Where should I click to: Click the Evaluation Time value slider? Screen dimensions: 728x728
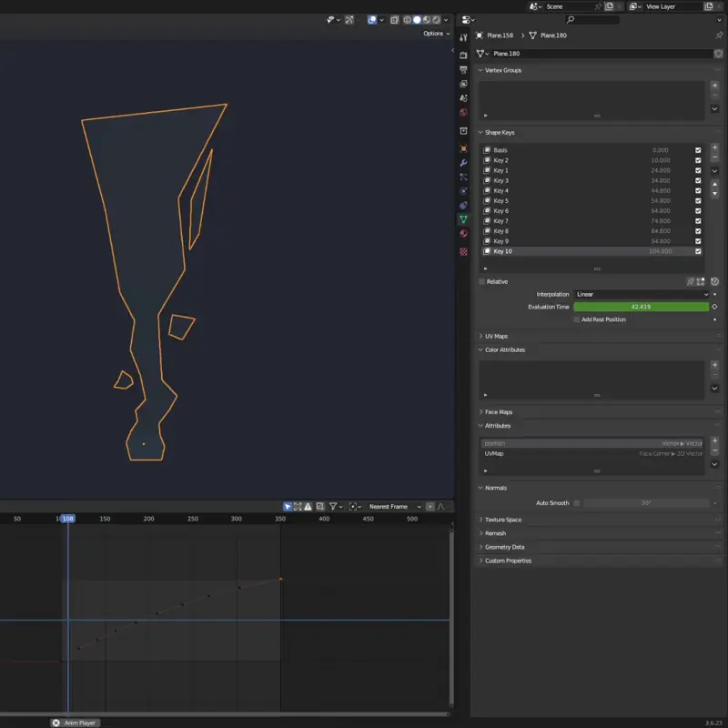(x=641, y=307)
